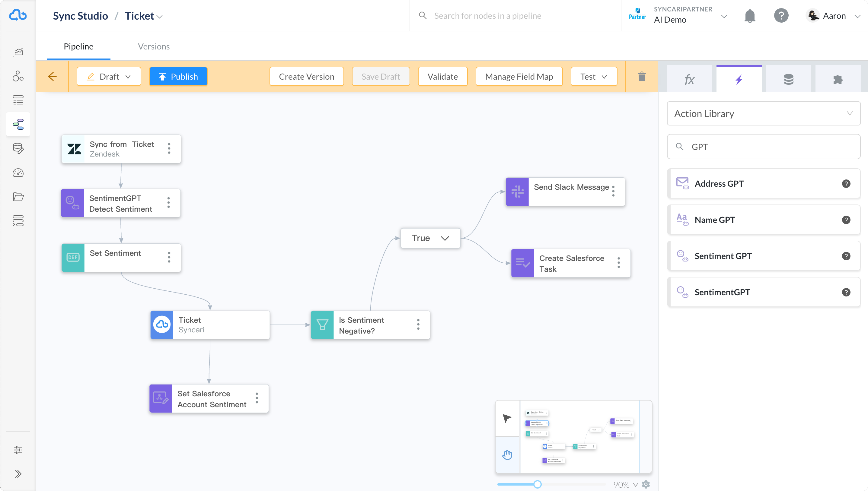Image resolution: width=868 pixels, height=491 pixels.
Task: Click the Validate button
Action: (x=443, y=77)
